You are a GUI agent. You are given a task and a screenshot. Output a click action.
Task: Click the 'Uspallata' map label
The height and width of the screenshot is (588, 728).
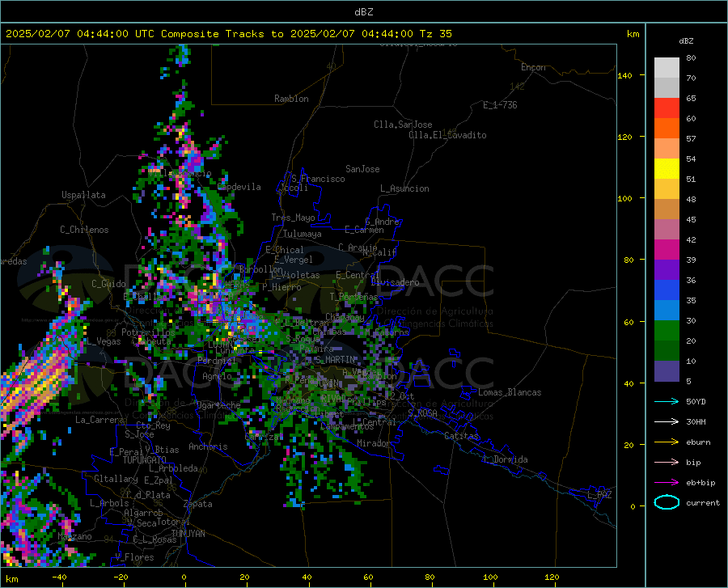coord(83,195)
